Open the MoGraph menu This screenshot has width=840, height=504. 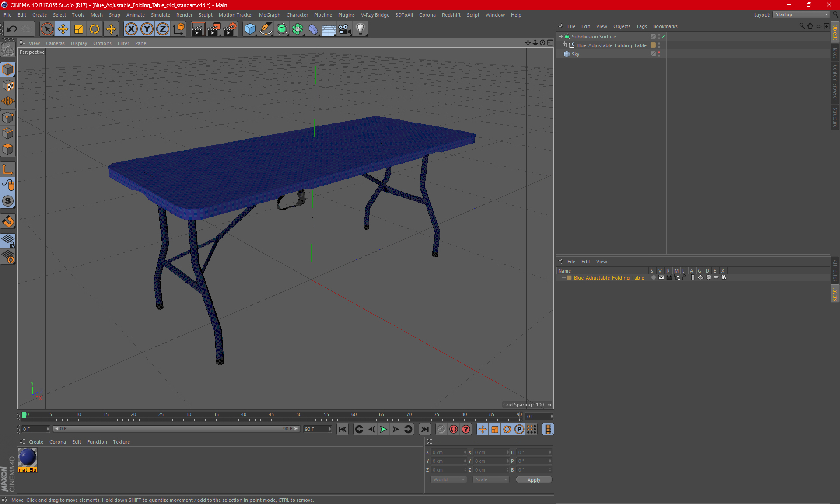(x=269, y=15)
